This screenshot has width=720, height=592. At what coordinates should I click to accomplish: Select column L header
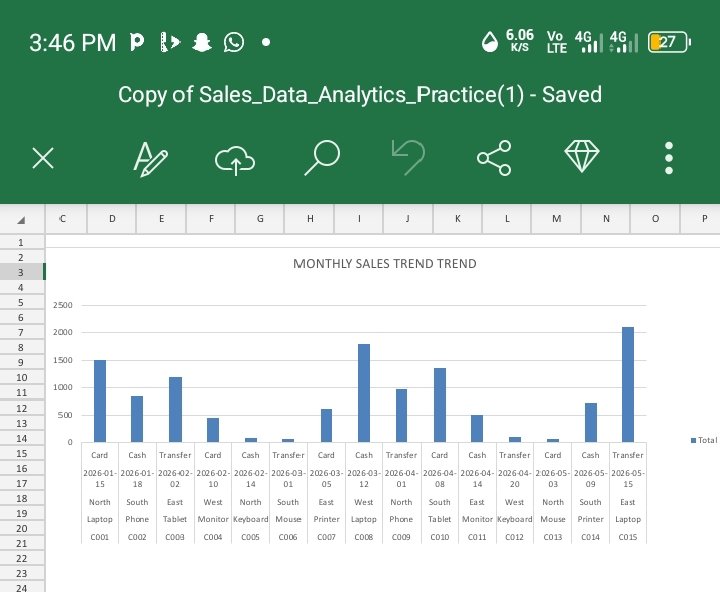[x=507, y=219]
